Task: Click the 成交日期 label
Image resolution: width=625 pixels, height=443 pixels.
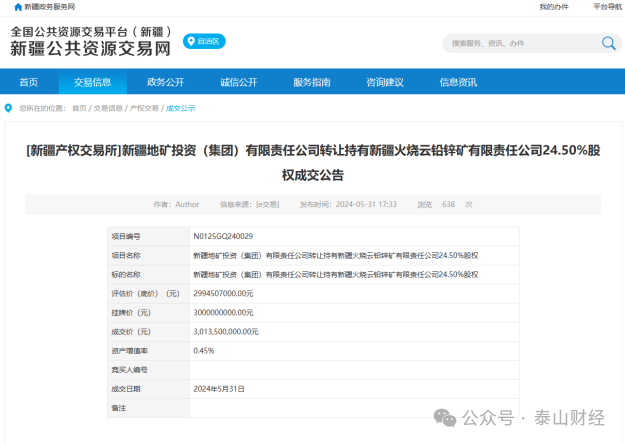Action: (126, 389)
